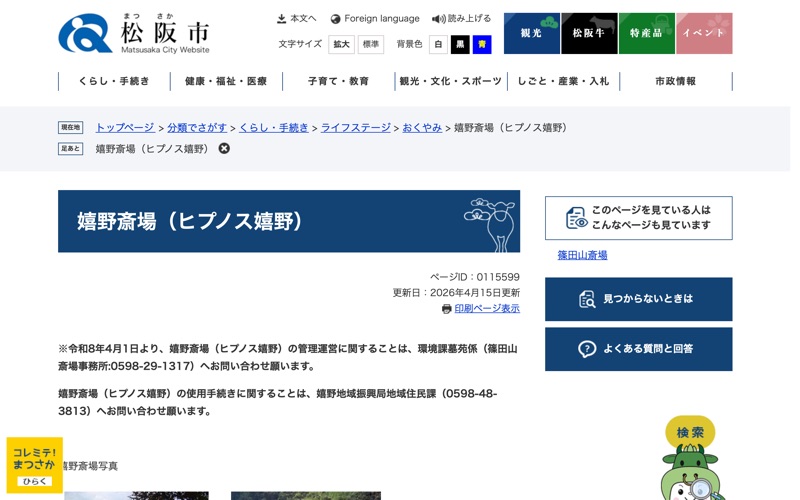Enlarge text with the 拡大 button
Image resolution: width=800 pixels, height=500 pixels.
341,44
